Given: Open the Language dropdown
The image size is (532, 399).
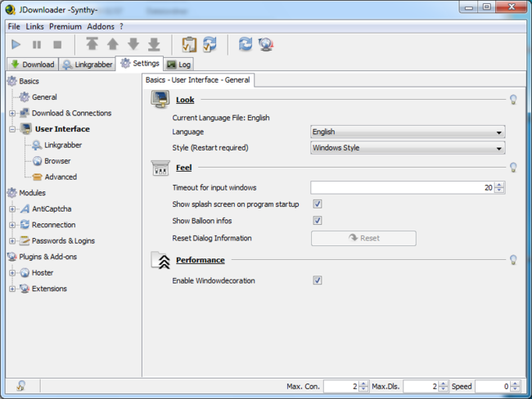Looking at the screenshot, I should pyautogui.click(x=408, y=132).
